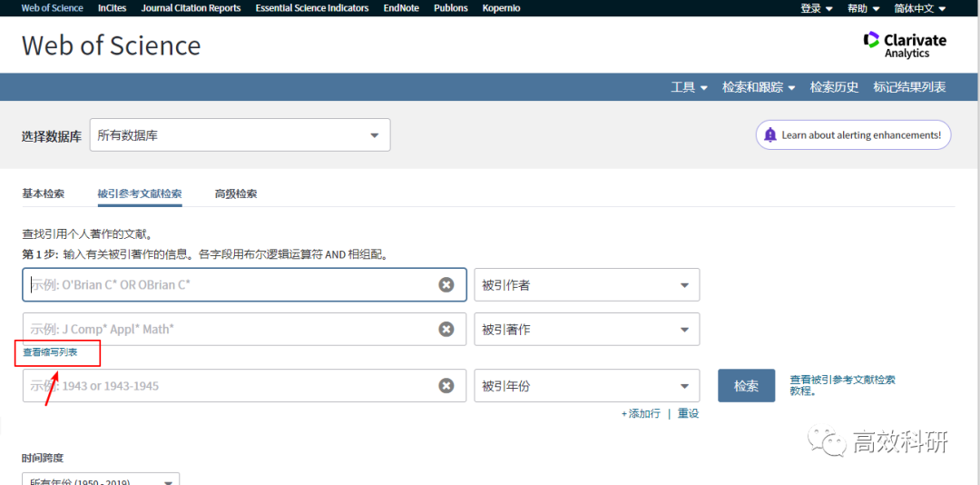Open Journal Citation Reports
Viewport: 980px width, 485px height.
(x=191, y=8)
